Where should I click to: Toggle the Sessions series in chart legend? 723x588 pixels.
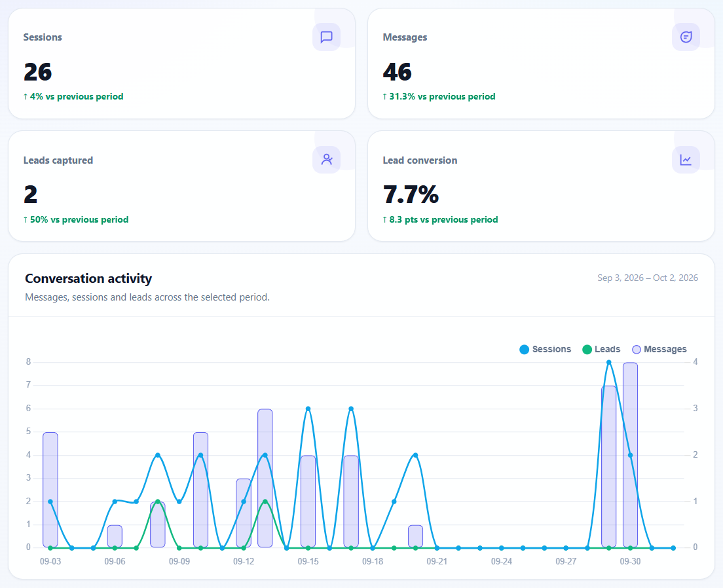tap(545, 349)
